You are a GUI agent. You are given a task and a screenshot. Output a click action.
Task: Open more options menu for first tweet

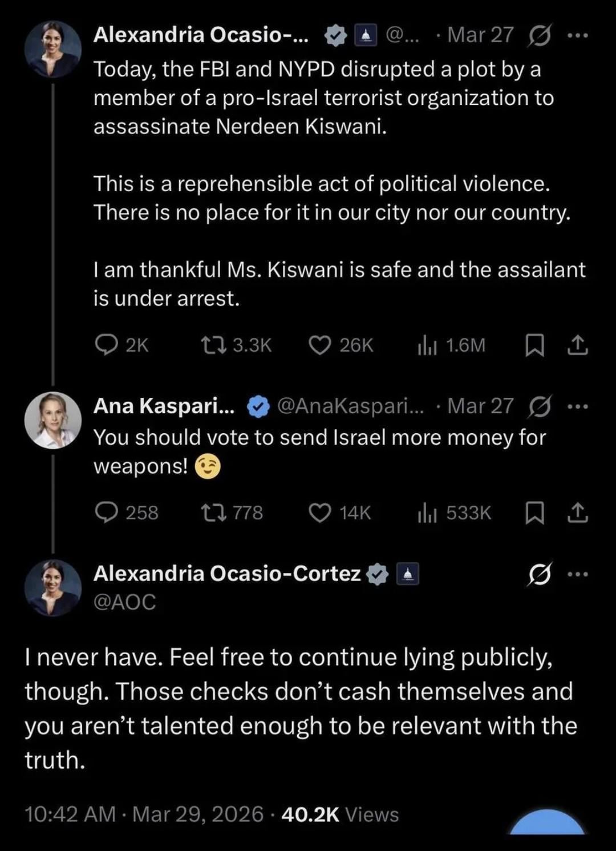(577, 35)
